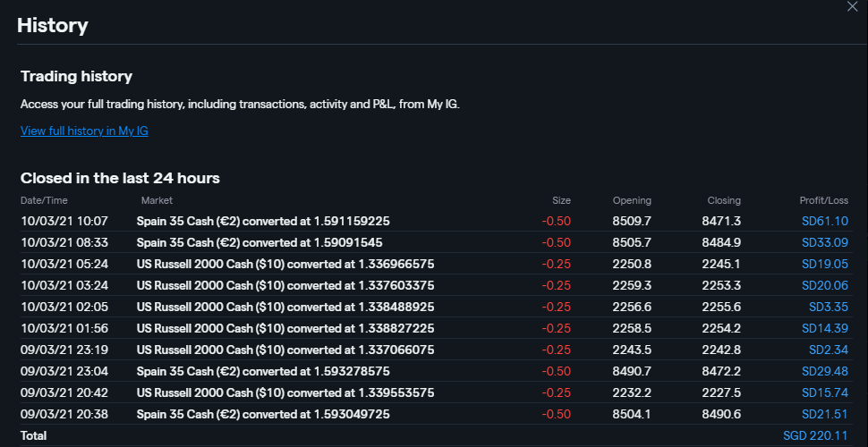Click the SGD 220.11 total amount

[x=815, y=435]
